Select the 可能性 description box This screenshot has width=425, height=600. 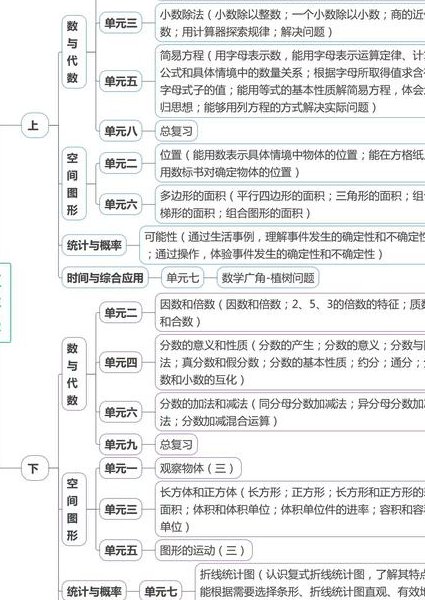pos(282,245)
